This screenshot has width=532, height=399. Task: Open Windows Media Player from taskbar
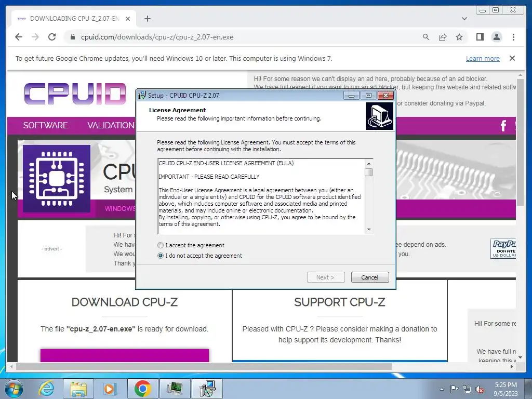[110, 389]
